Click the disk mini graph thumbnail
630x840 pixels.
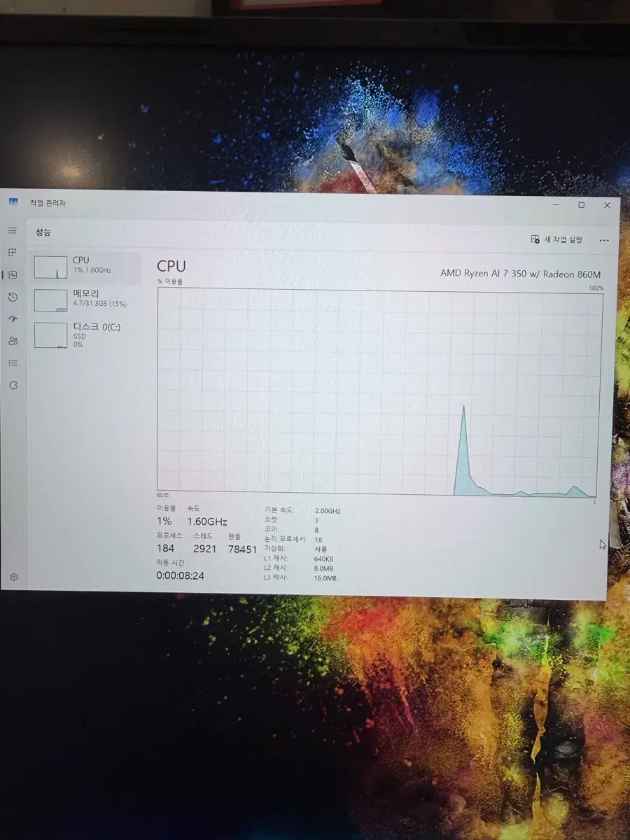point(51,335)
